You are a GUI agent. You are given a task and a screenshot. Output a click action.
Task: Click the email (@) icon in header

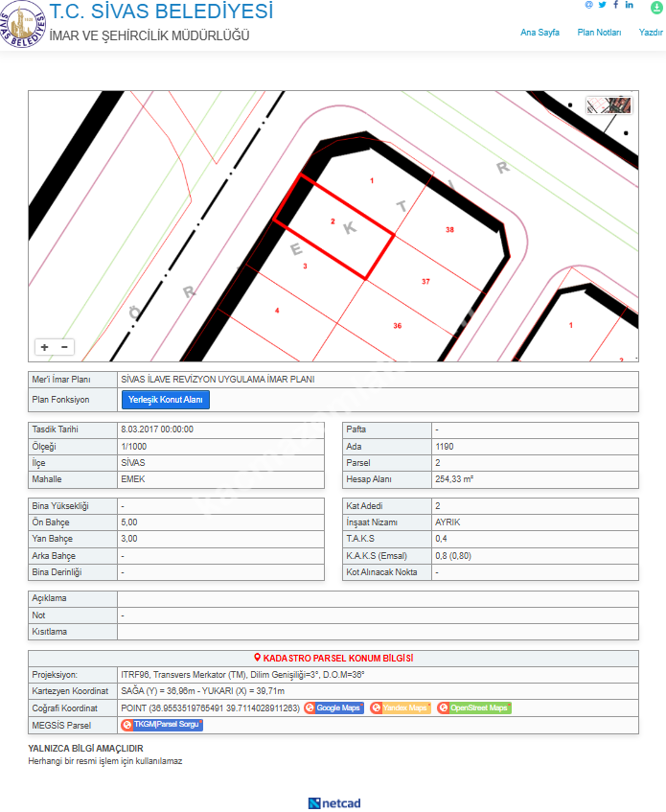[x=588, y=5]
